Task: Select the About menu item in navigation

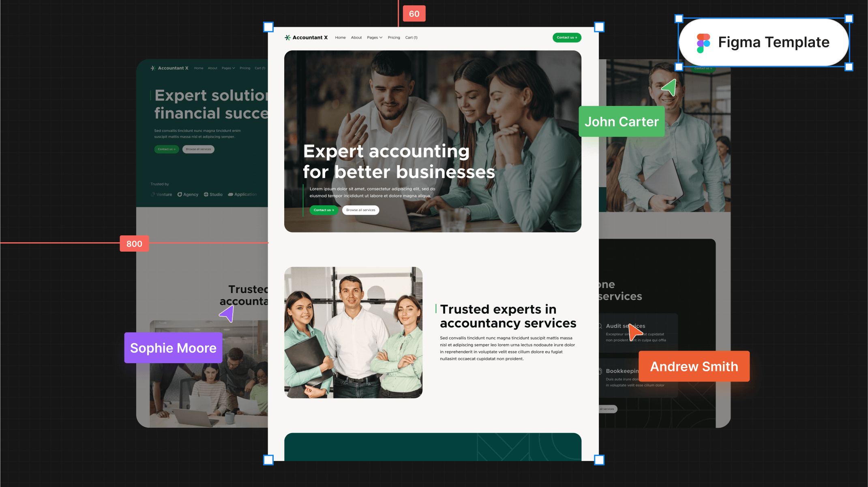Action: pyautogui.click(x=356, y=37)
